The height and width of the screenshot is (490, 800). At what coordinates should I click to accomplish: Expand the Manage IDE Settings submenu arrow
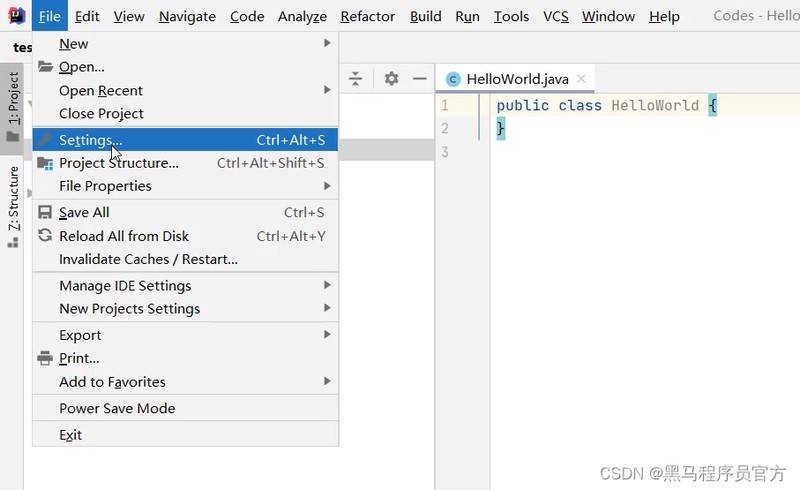(x=327, y=285)
